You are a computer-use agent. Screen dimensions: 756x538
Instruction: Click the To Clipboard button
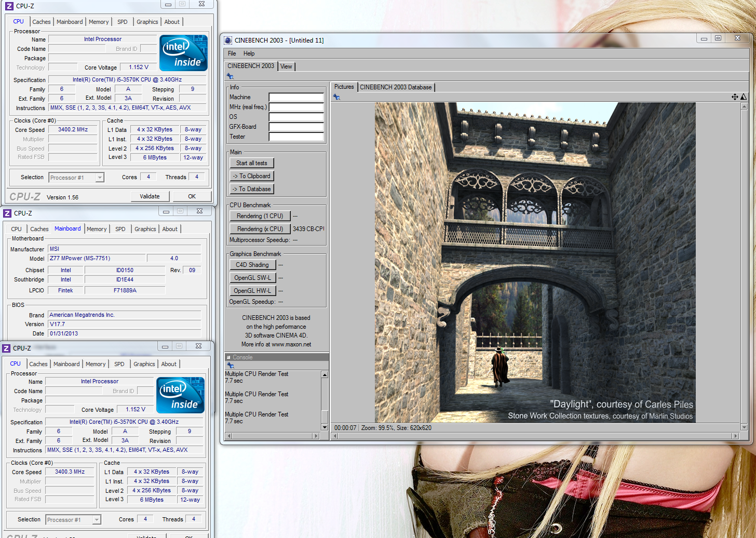coord(252,176)
